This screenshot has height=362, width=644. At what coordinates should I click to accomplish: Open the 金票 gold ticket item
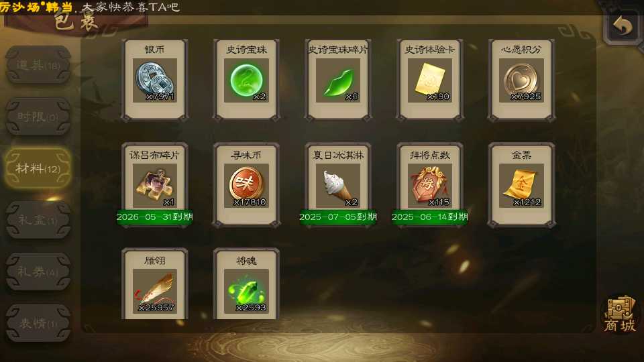[521, 185]
